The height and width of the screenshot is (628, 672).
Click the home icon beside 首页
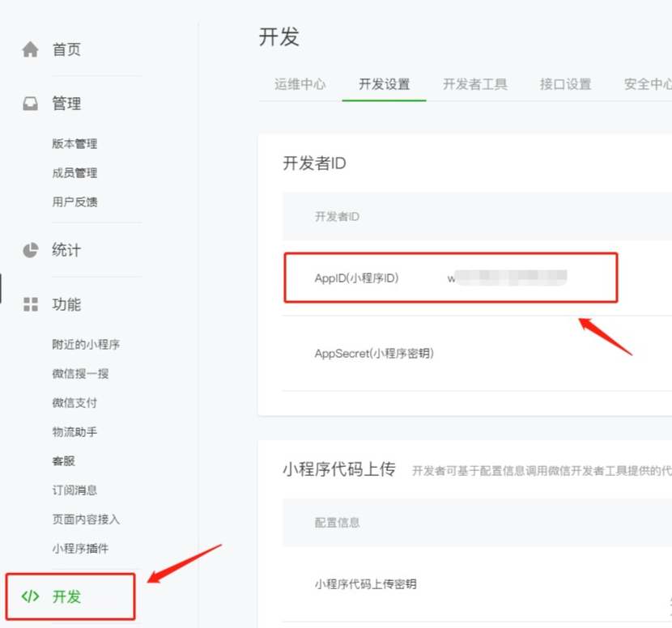point(31,50)
